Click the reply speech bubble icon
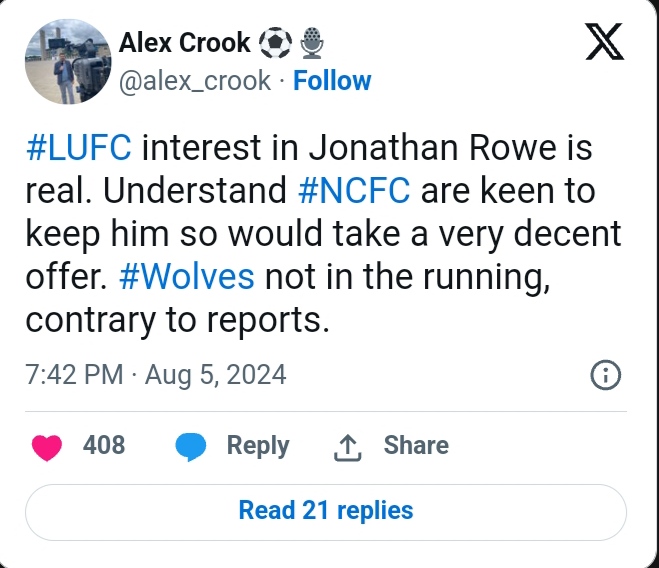This screenshot has height=568, width=659. (x=191, y=446)
